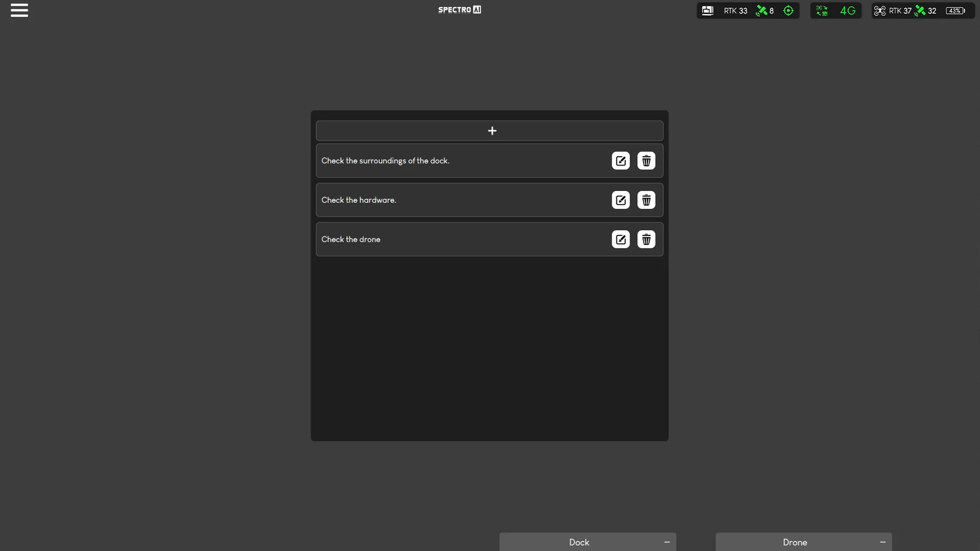Click the GPS target icon next to RTK 33

tap(788, 10)
